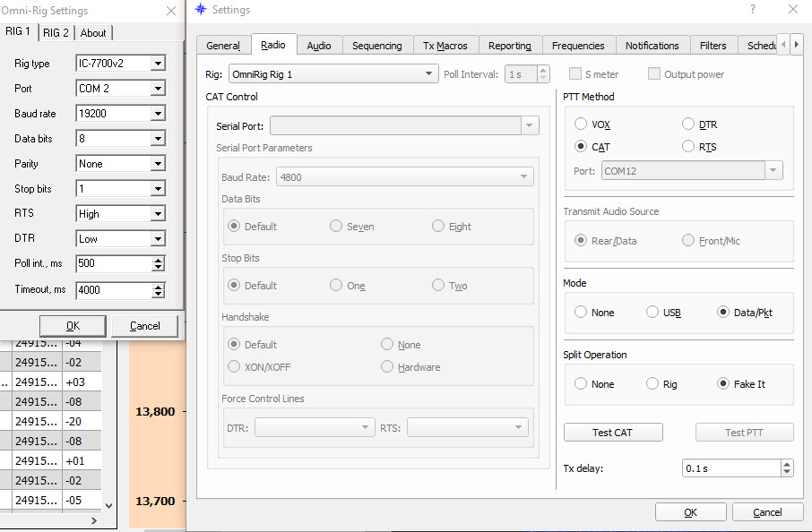Viewport: 812px width, 532px height.
Task: Click horizontal scroll right arrow under decode list
Action: (94, 520)
